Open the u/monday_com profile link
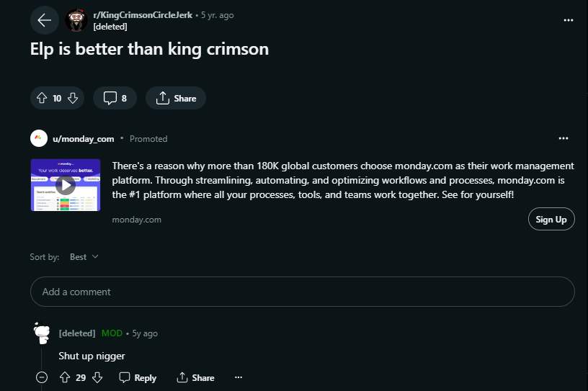The height and width of the screenshot is (391, 588). point(82,138)
